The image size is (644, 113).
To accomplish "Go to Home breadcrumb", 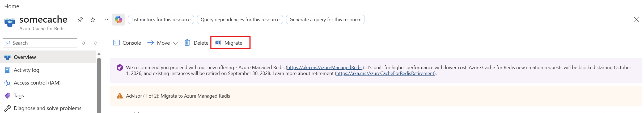I will tap(12, 6).
